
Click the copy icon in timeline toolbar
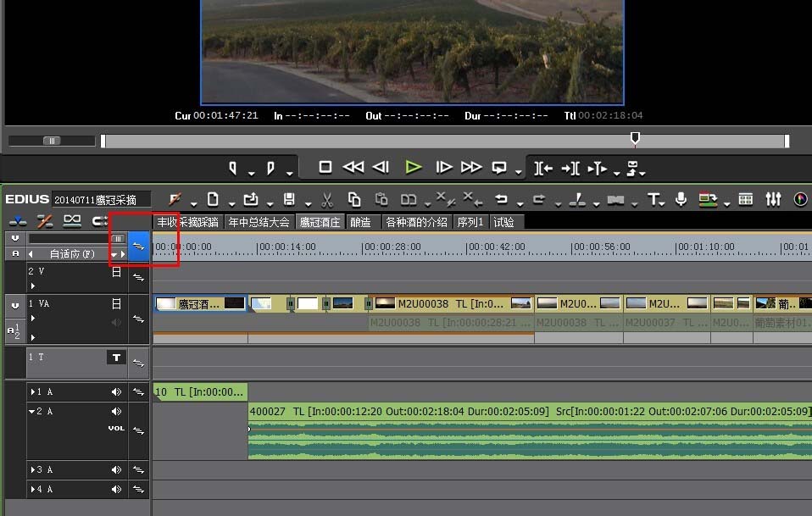pos(354,199)
